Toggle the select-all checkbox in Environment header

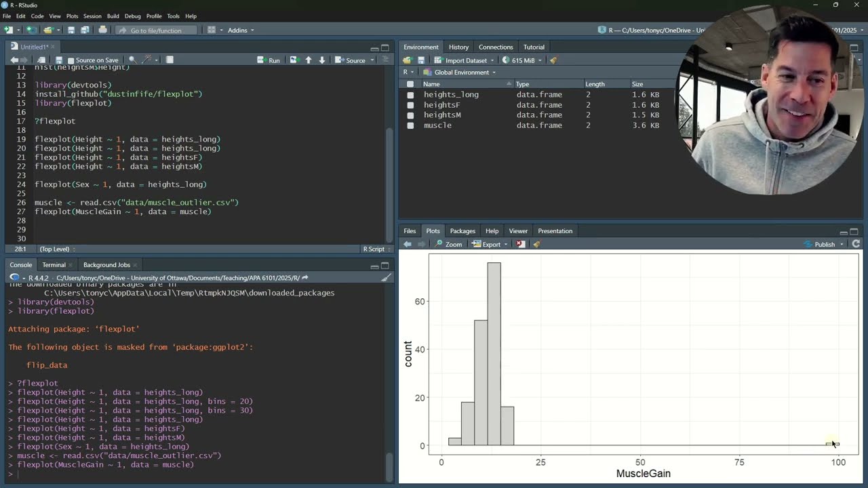point(410,84)
